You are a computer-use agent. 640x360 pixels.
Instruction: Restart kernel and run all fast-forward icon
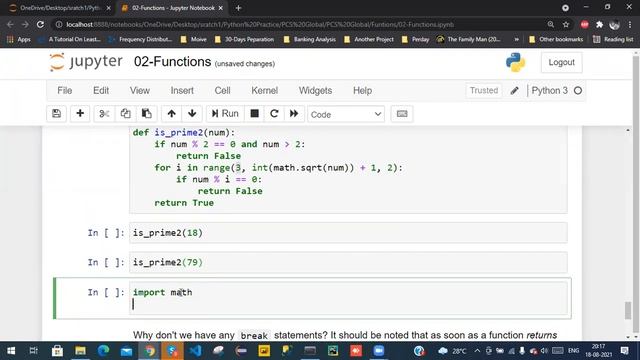[x=294, y=114]
